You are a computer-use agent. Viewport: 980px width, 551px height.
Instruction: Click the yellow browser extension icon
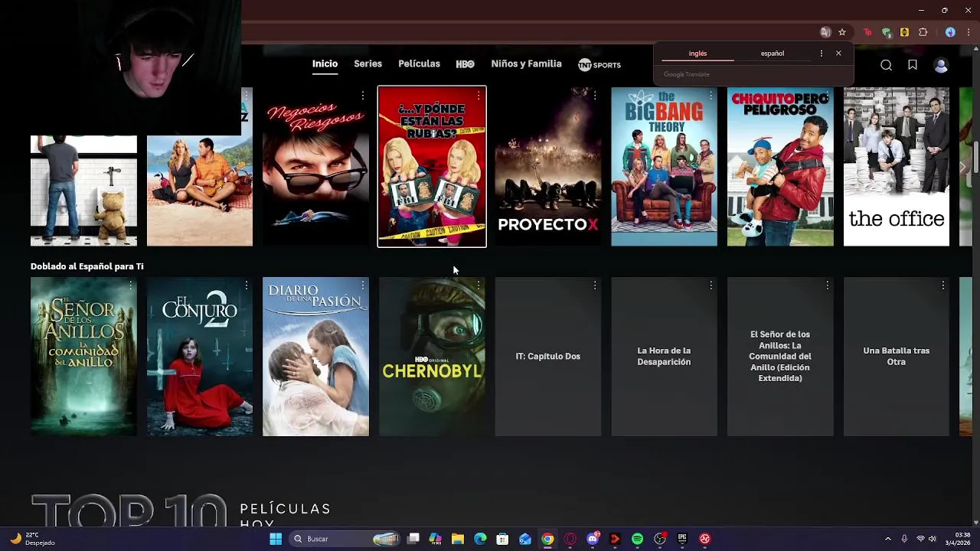pyautogui.click(x=904, y=32)
